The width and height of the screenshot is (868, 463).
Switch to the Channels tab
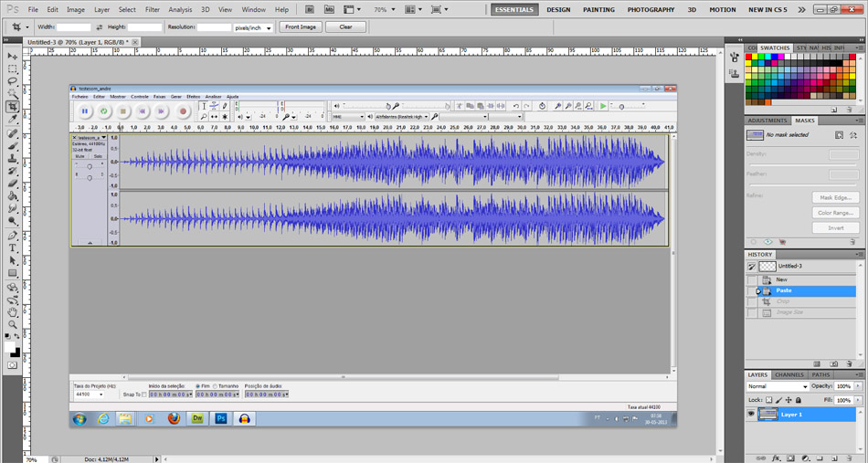pyautogui.click(x=789, y=374)
